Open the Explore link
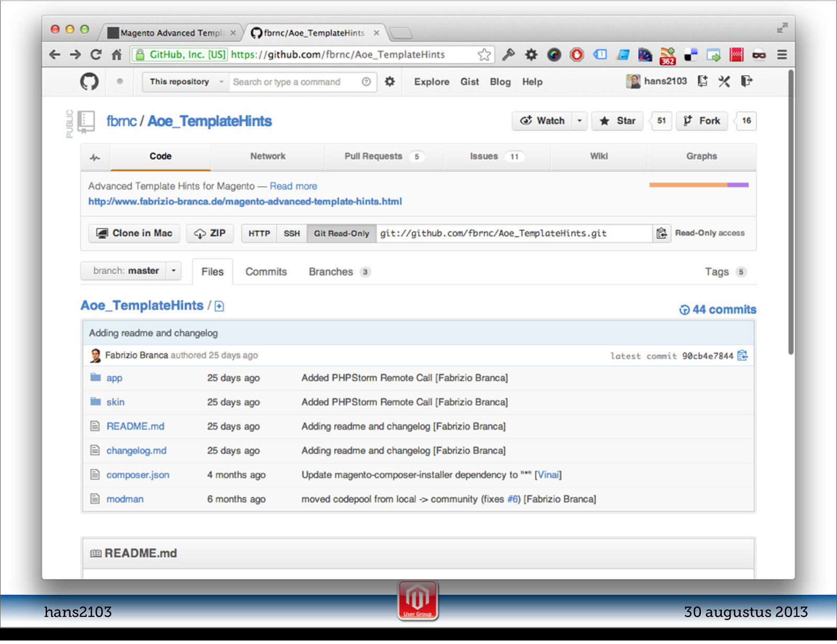The width and height of the screenshot is (837, 644). tap(432, 82)
